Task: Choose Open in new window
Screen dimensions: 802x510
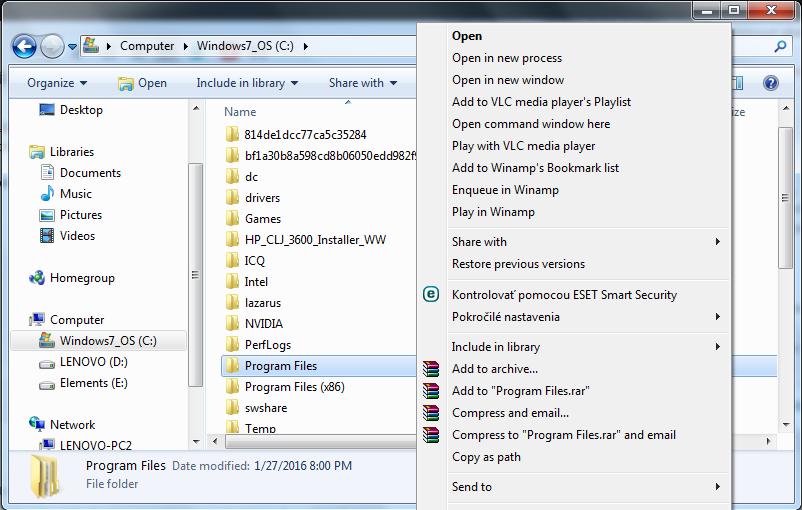Action: (508, 80)
